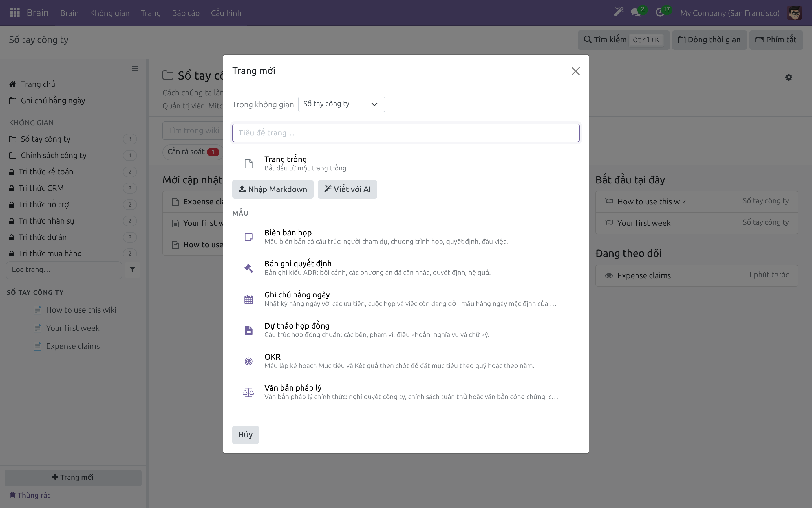Open the Expense claims page in sidebar
Screen dimensions: 812x508
(73, 346)
